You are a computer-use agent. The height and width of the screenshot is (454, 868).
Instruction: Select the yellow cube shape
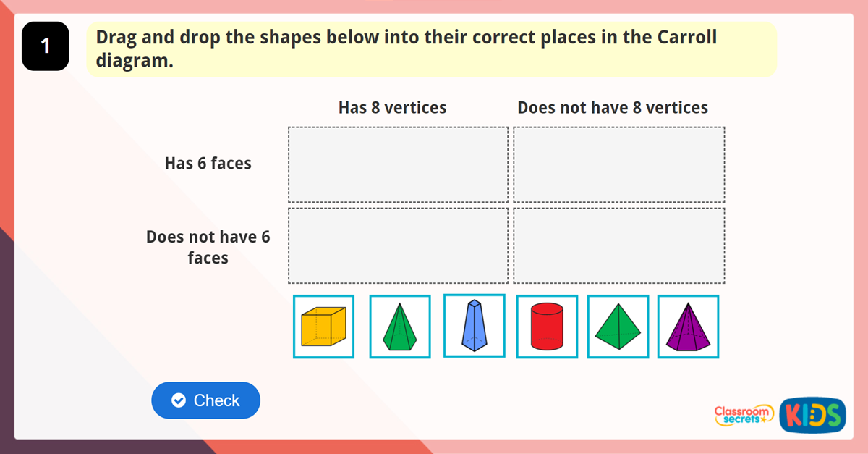coord(323,327)
